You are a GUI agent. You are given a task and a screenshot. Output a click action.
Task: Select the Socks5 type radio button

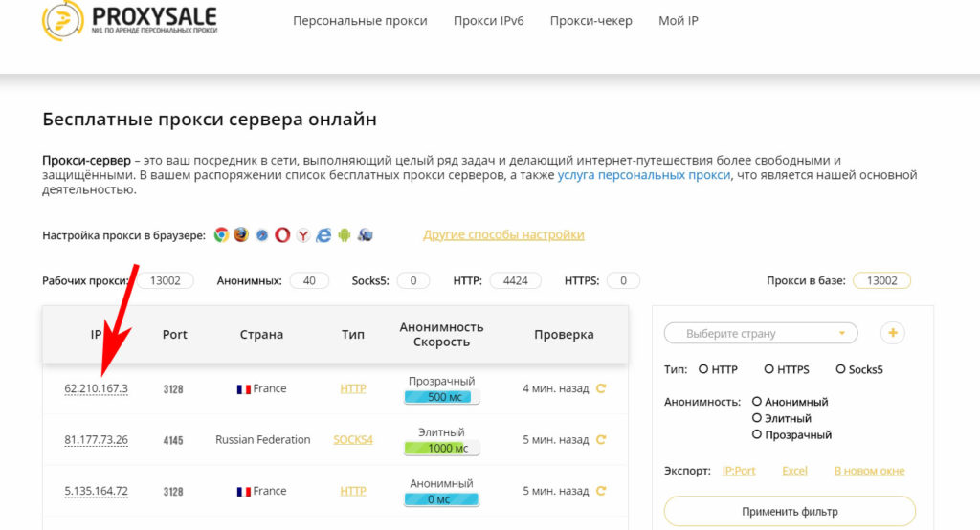(841, 369)
